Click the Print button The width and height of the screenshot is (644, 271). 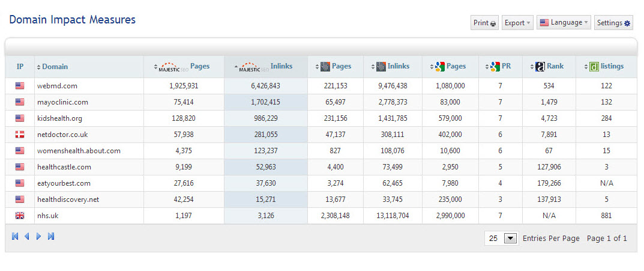pyautogui.click(x=484, y=23)
